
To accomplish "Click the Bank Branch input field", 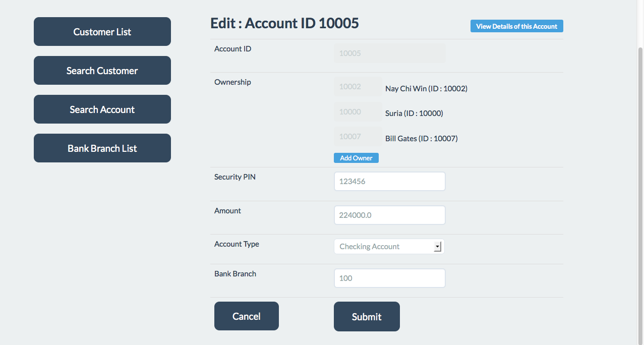I will [x=389, y=278].
